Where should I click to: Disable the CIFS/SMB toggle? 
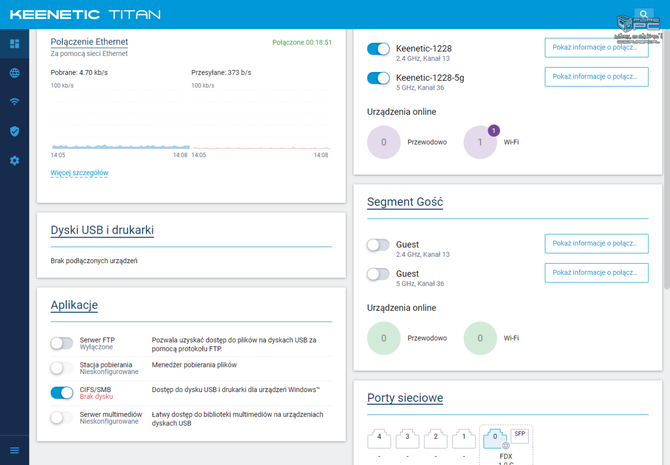point(62,393)
